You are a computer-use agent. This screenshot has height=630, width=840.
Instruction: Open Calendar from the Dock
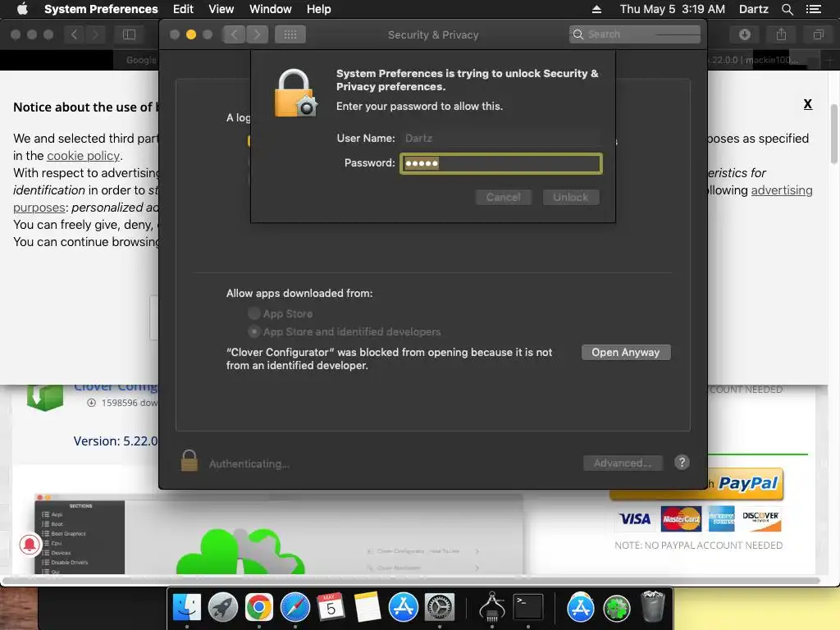[x=331, y=608]
